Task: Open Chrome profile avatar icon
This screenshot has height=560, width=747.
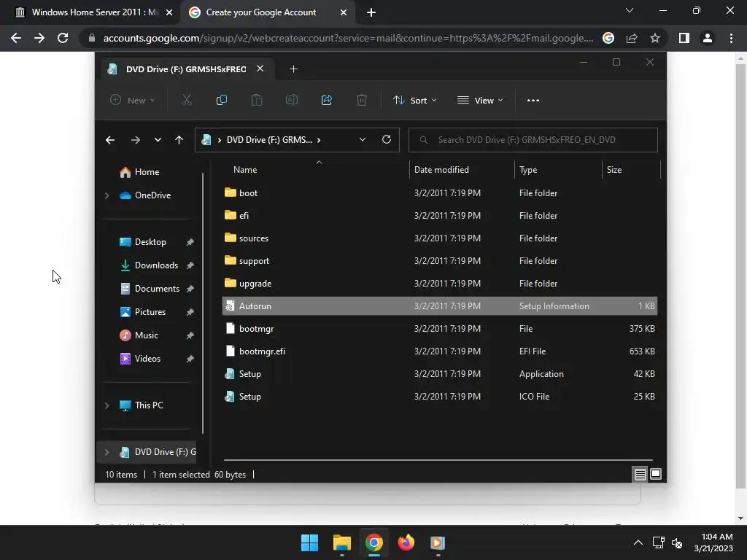Action: (x=708, y=38)
